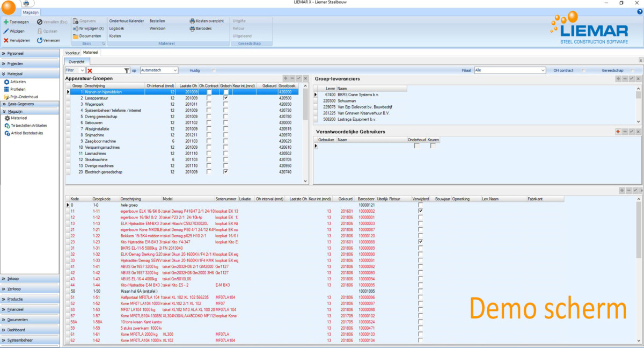Expand the Projecten sidebar section
Screen dimensions: 644x348
pos(30,63)
